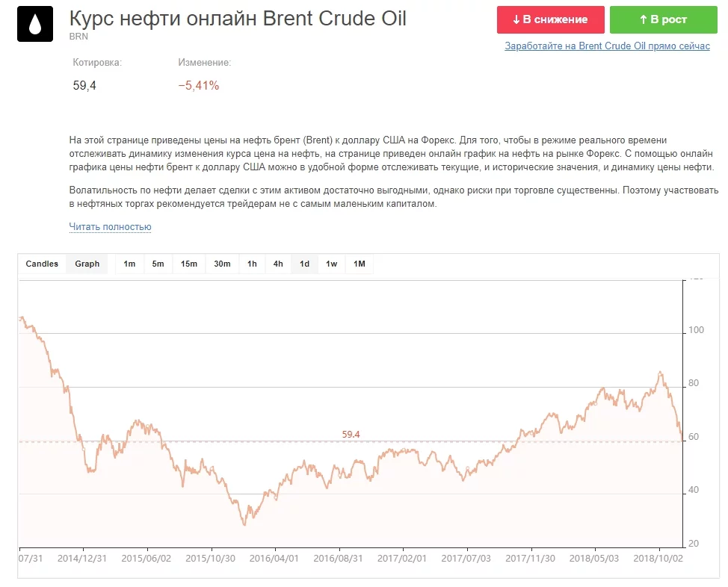Click the 2016/04/01 date on time axis
This screenshot has width=728, height=587.
coord(274,558)
